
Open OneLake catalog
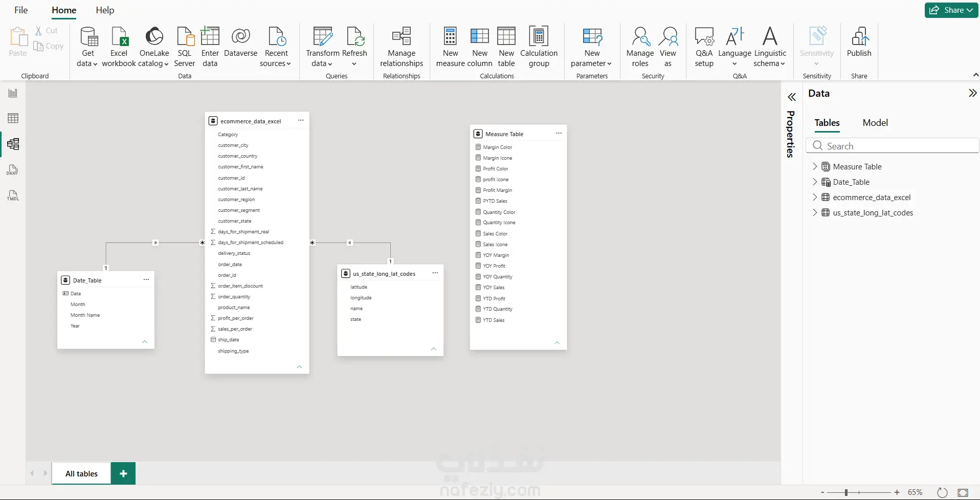point(154,47)
